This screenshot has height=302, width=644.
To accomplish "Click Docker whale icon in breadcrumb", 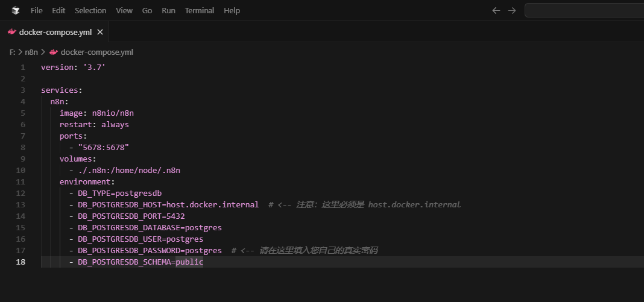I will (x=53, y=52).
